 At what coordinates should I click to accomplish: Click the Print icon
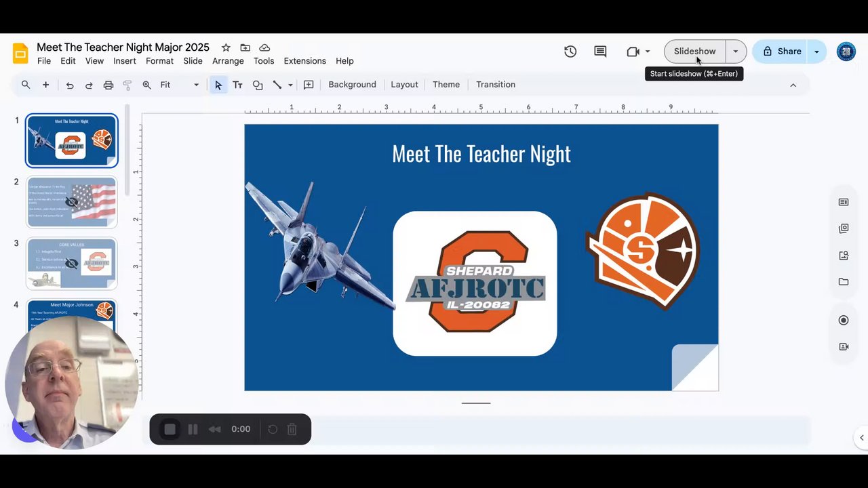[x=108, y=85]
